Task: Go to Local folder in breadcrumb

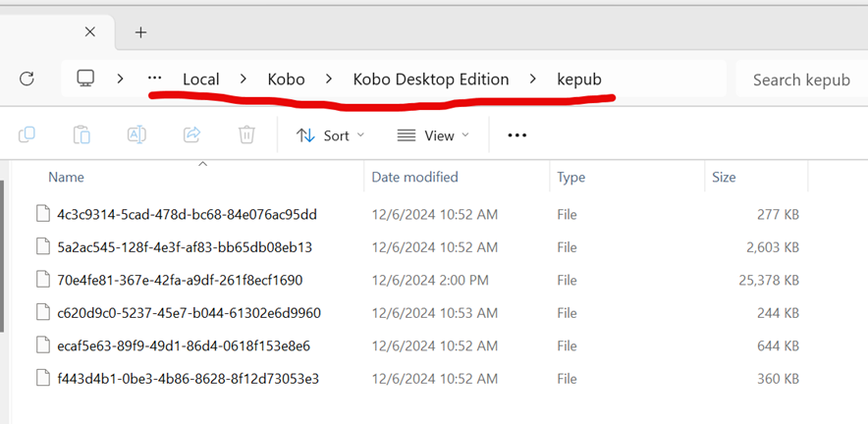Action: coord(200,79)
